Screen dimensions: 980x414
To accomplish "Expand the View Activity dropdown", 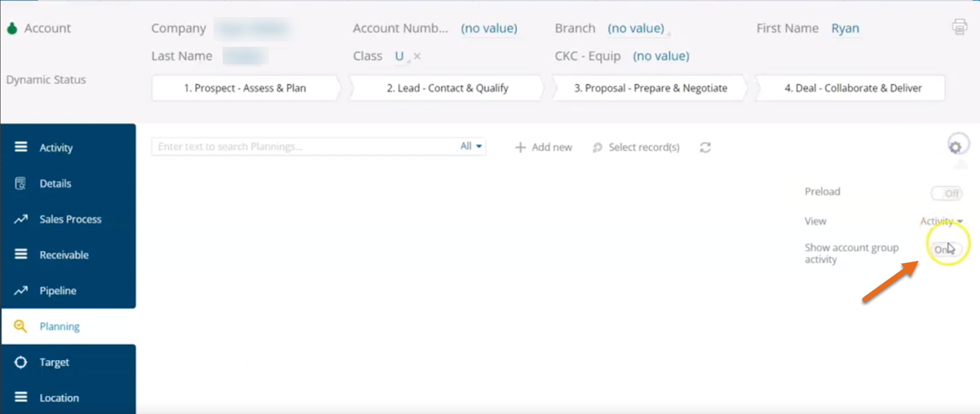I will pyautogui.click(x=941, y=221).
